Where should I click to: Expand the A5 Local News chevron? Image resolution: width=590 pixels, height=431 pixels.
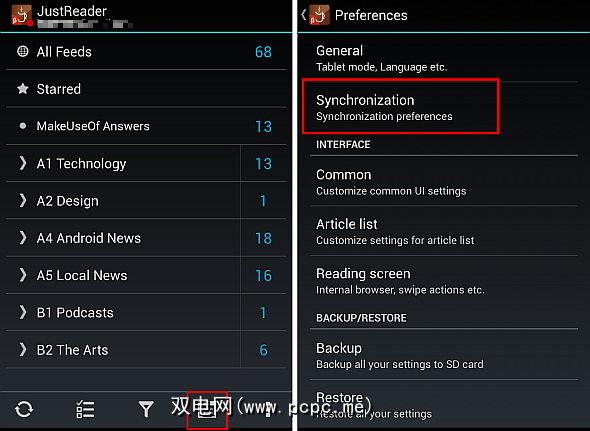[x=23, y=275]
